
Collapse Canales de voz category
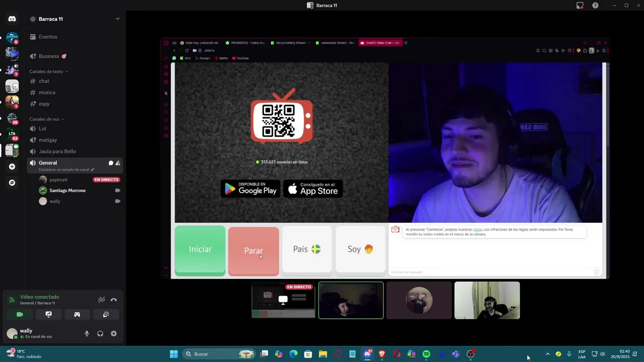pos(46,119)
